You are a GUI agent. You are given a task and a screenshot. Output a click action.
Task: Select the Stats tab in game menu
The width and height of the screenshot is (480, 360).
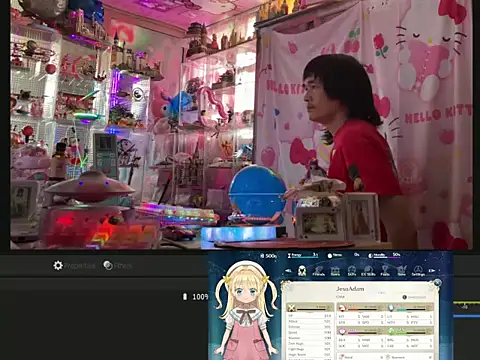[302, 271]
